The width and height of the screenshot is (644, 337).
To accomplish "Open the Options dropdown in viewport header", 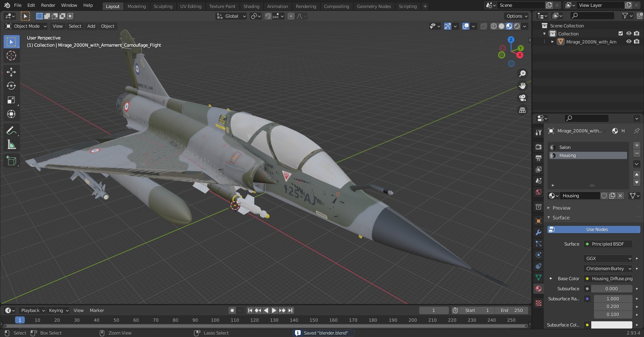I will 517,16.
